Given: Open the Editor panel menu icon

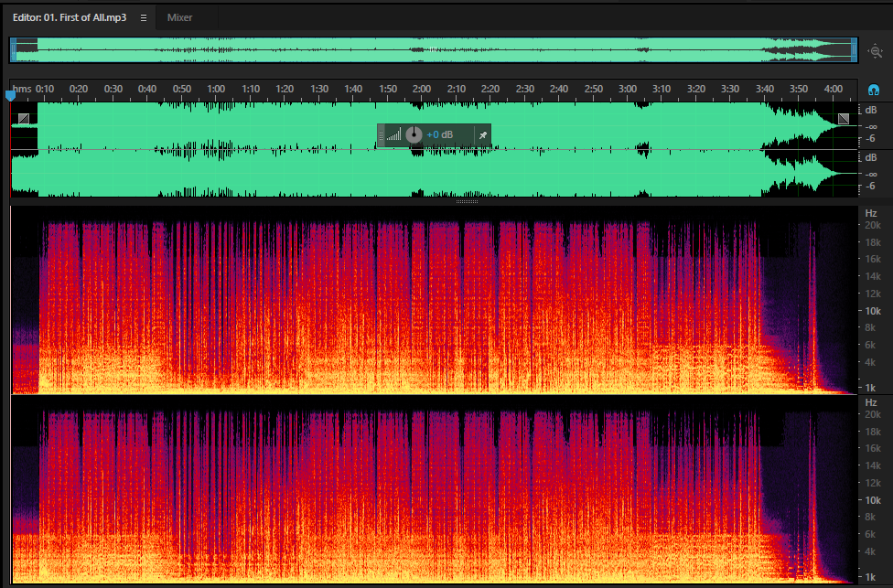Looking at the screenshot, I should pyautogui.click(x=144, y=17).
